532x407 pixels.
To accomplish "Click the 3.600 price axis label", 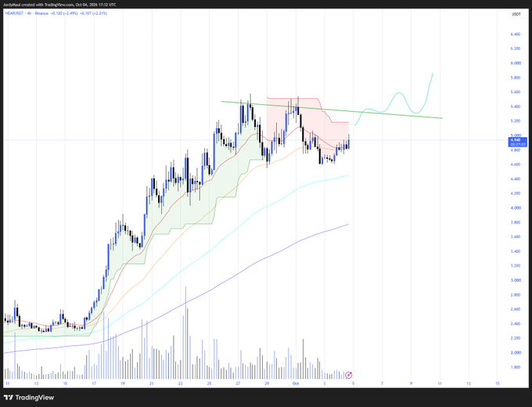I will coord(516,236).
